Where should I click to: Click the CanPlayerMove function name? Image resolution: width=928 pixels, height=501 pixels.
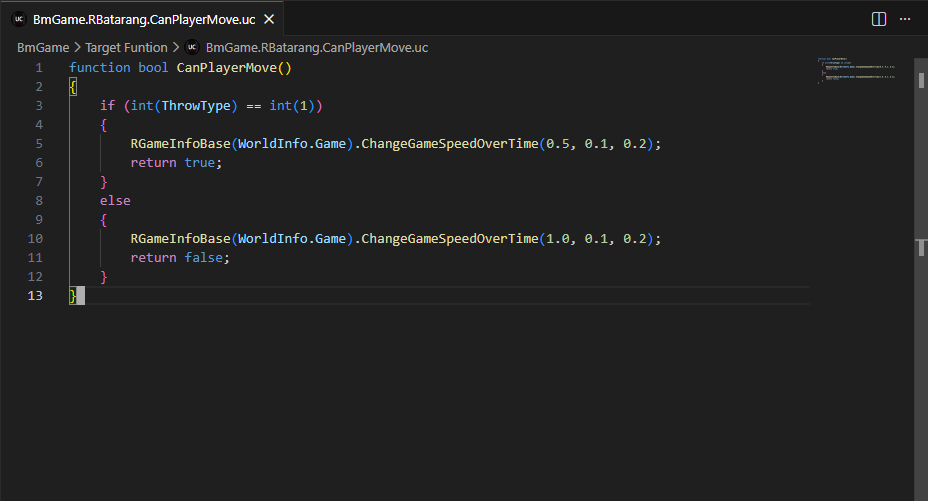tap(227, 68)
